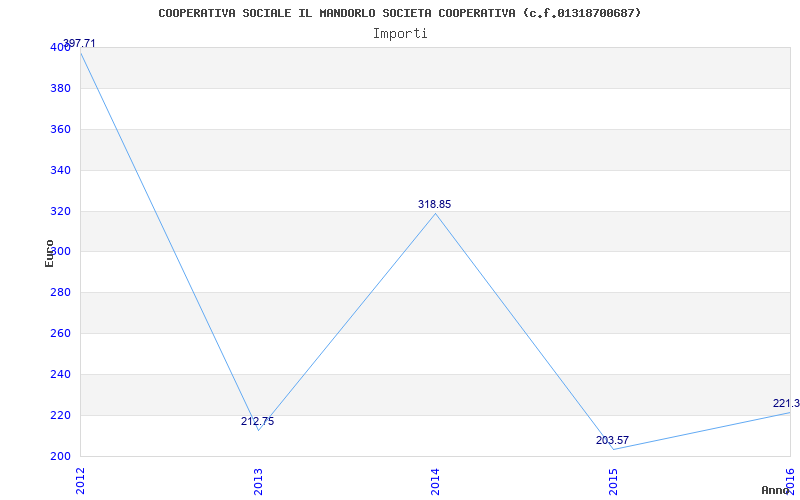The image size is (800, 500).
Task: Click the 203.57 data label
Action: pyautogui.click(x=612, y=440)
